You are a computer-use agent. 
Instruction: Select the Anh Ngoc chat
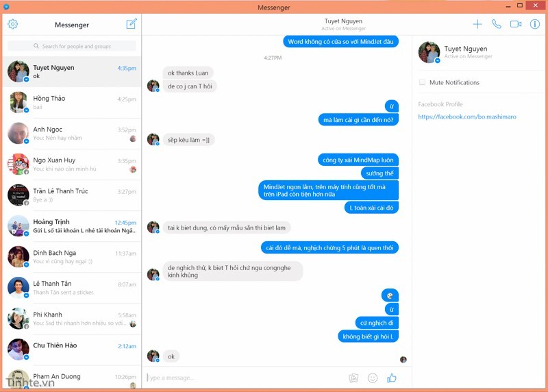click(x=72, y=133)
